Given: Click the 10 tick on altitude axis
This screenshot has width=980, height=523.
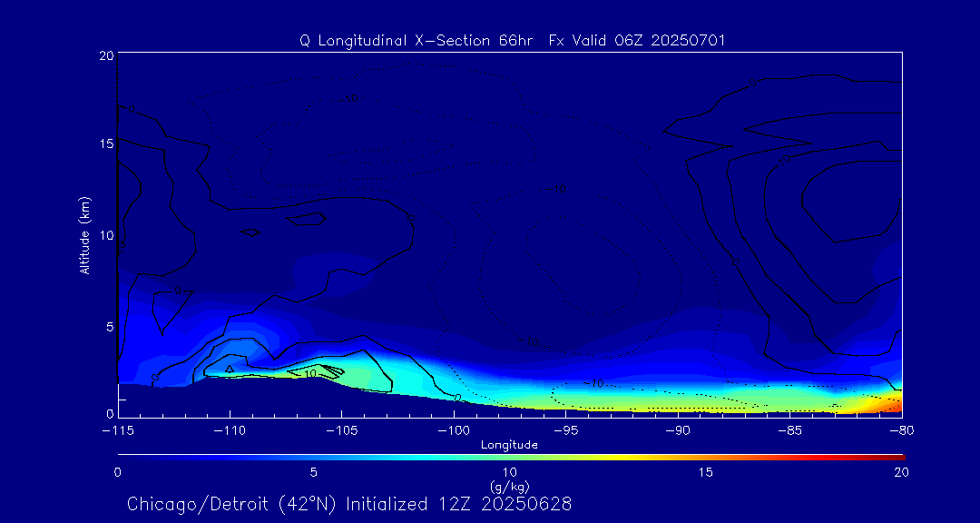Looking at the screenshot, I should click(x=106, y=235).
